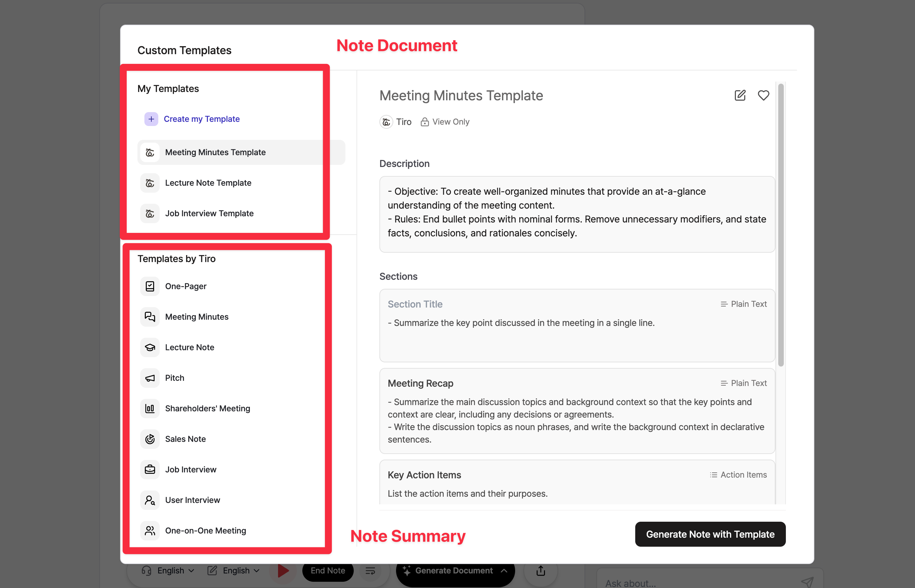The height and width of the screenshot is (588, 915).
Task: Favorite the Meeting Minutes Template with the heart
Action: (x=763, y=95)
